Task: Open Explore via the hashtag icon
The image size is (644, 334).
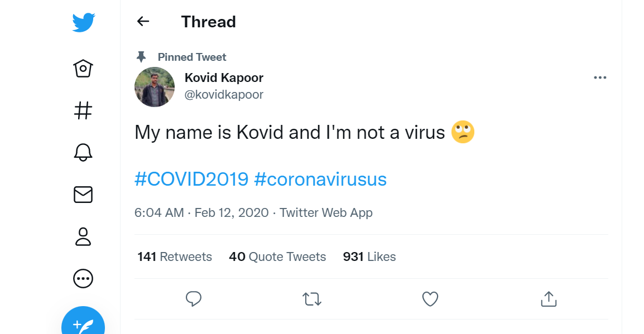Action: point(83,110)
